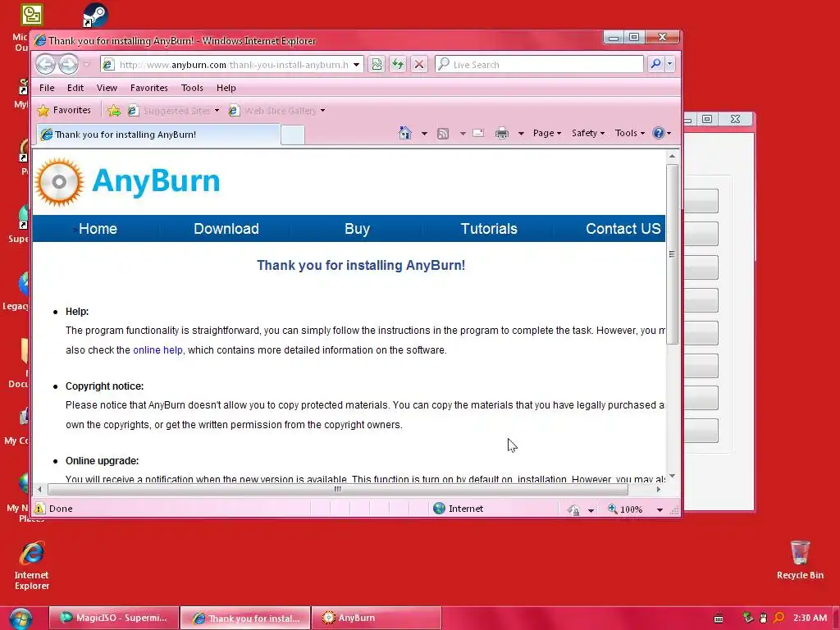Click the page's vertical scrollbar thumb

(x=672, y=254)
